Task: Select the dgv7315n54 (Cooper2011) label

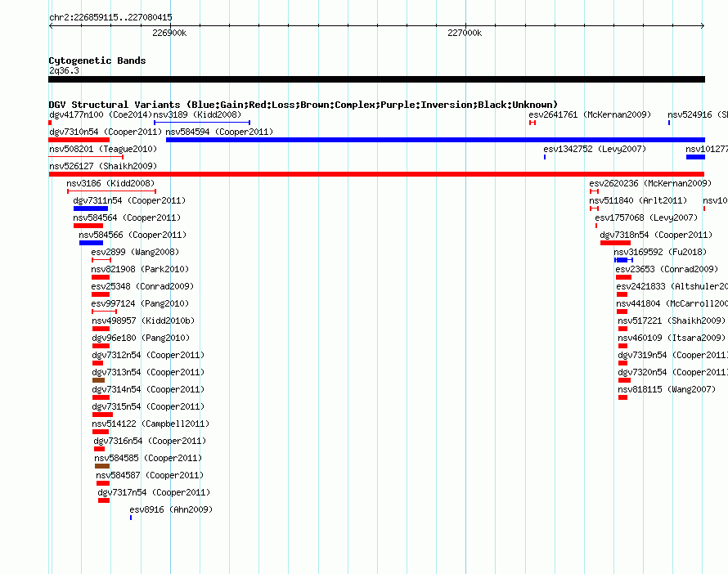Action: [x=148, y=406]
